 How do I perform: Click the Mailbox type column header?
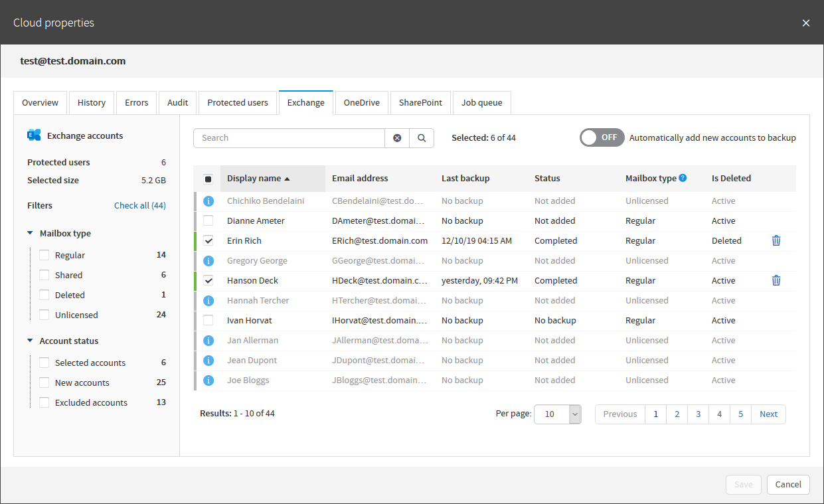tap(651, 178)
